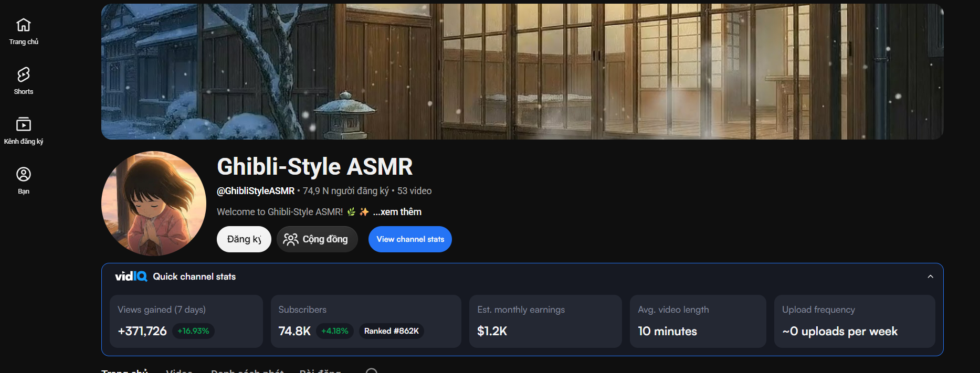Viewport: 980px width, 373px height.
Task: Click the 10 minutes value
Action: click(x=668, y=331)
